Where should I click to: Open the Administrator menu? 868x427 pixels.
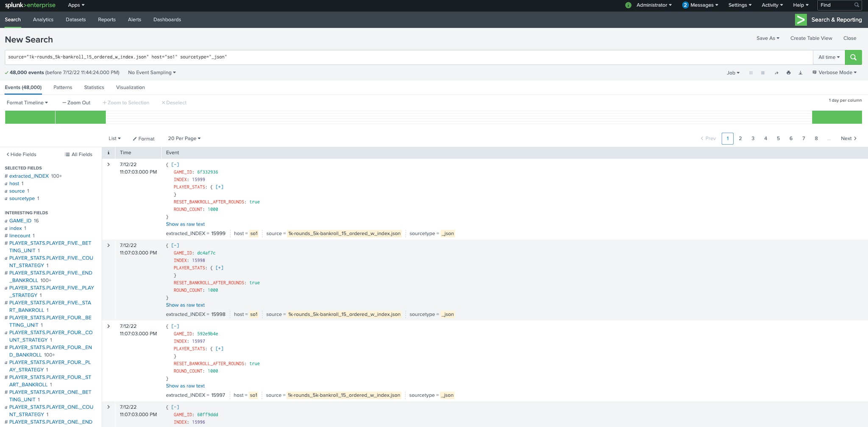click(x=654, y=5)
